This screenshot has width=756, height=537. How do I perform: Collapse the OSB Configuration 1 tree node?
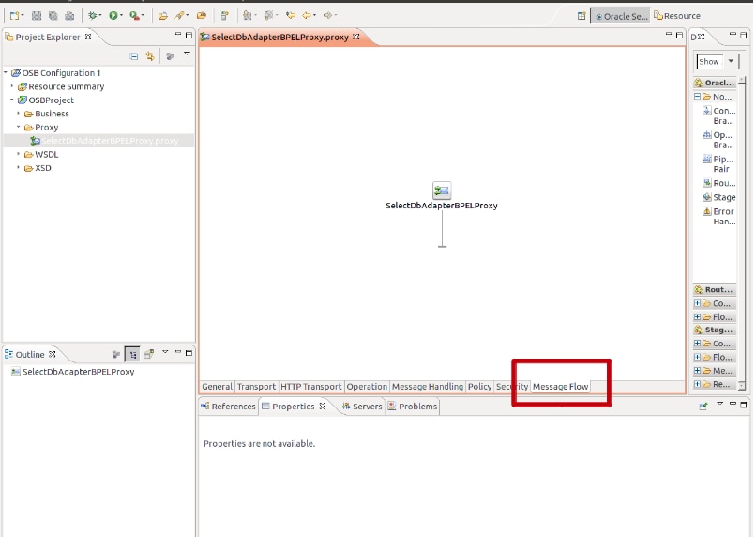tap(6, 72)
